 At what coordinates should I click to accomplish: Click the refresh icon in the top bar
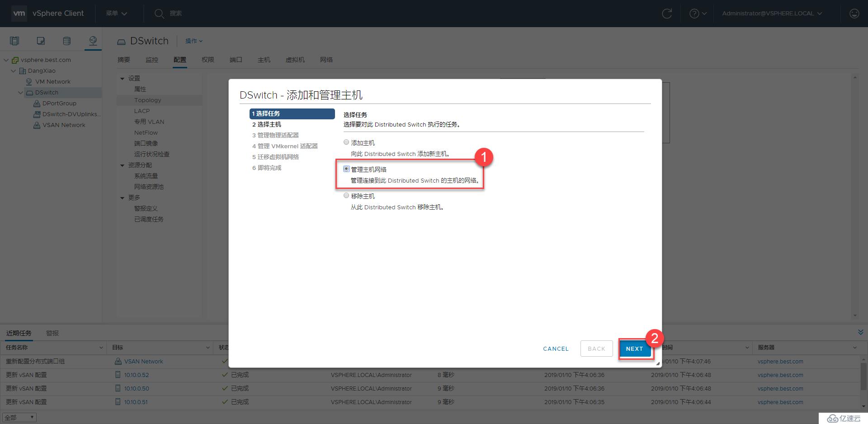(667, 14)
